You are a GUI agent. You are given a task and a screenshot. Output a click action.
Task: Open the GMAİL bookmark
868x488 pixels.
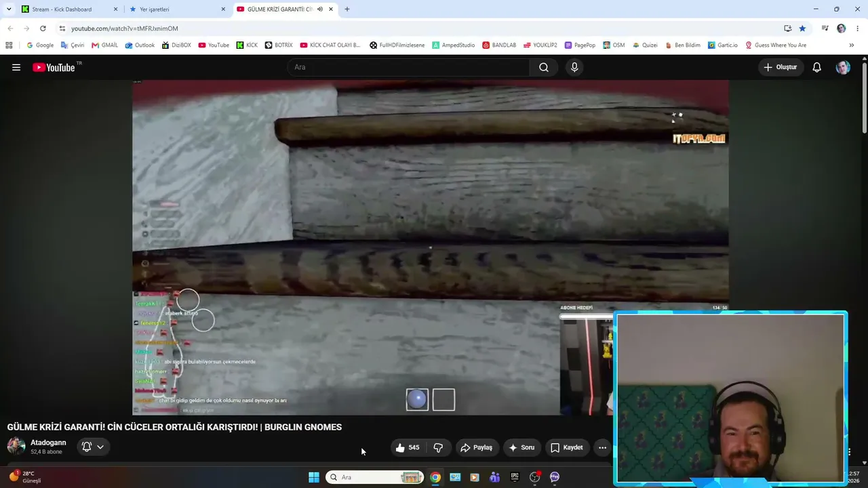(x=104, y=45)
